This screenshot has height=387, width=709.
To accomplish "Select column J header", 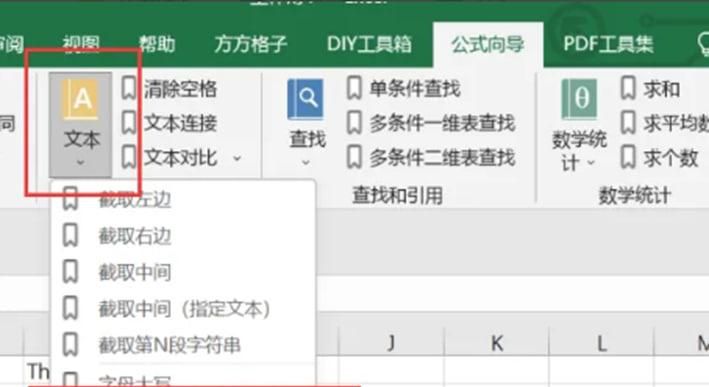I will click(392, 343).
